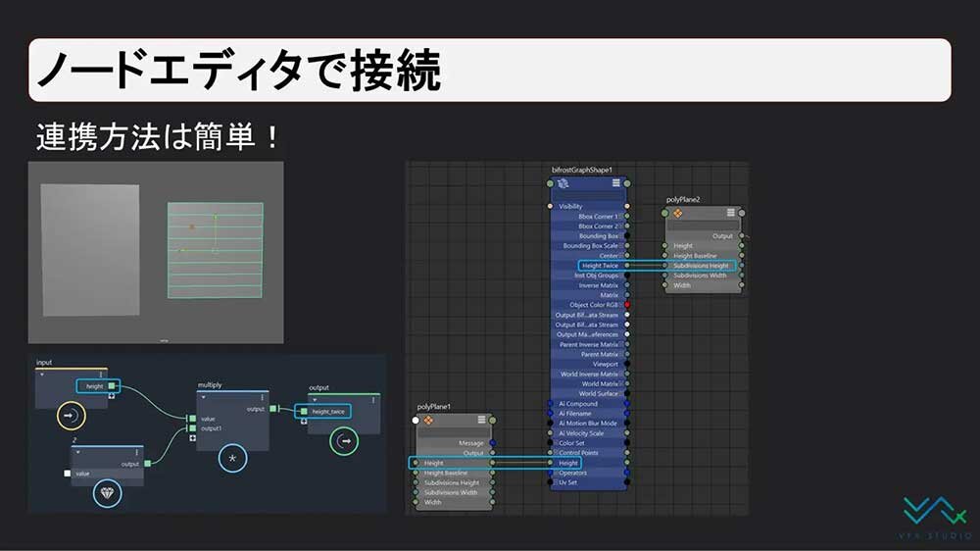Click polyPlane1 top-left white input port
Image resolution: width=980 pixels, height=551 pixels.
coord(416,421)
